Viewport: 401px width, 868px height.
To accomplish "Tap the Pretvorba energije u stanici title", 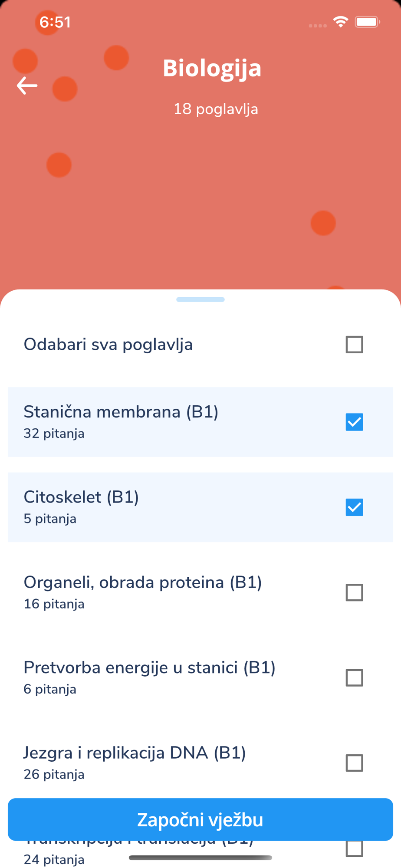I will coord(150,667).
